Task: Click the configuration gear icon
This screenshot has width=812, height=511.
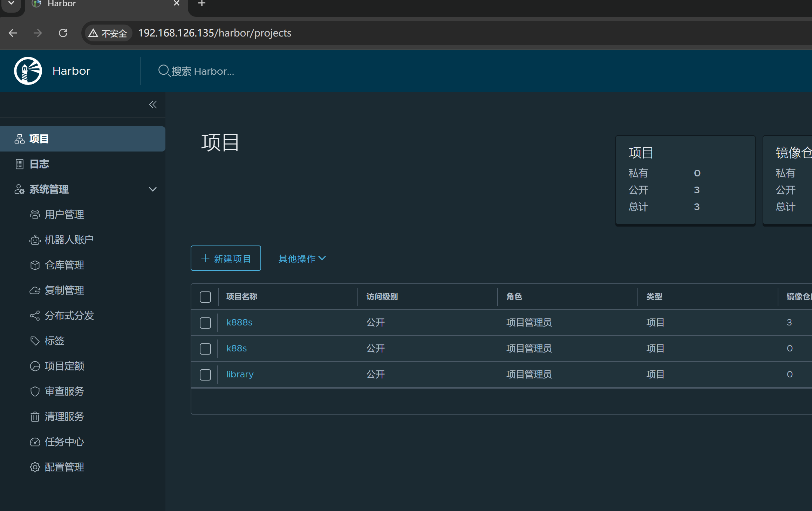Action: pyautogui.click(x=35, y=467)
